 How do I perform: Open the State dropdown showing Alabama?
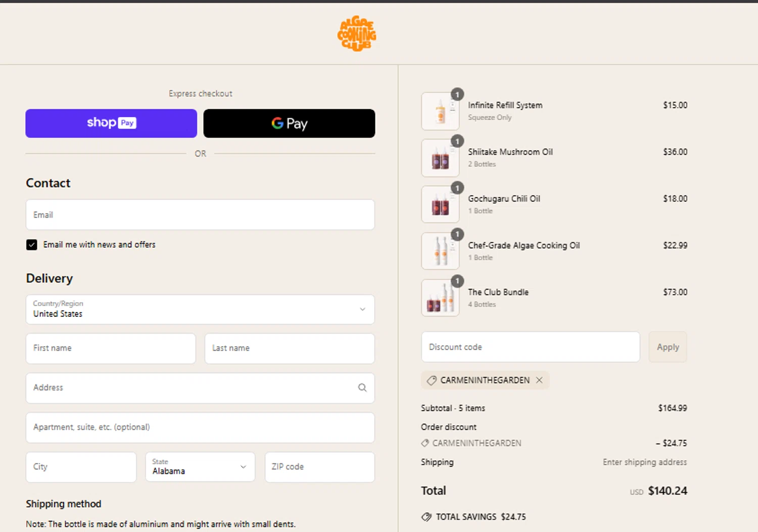tap(200, 467)
